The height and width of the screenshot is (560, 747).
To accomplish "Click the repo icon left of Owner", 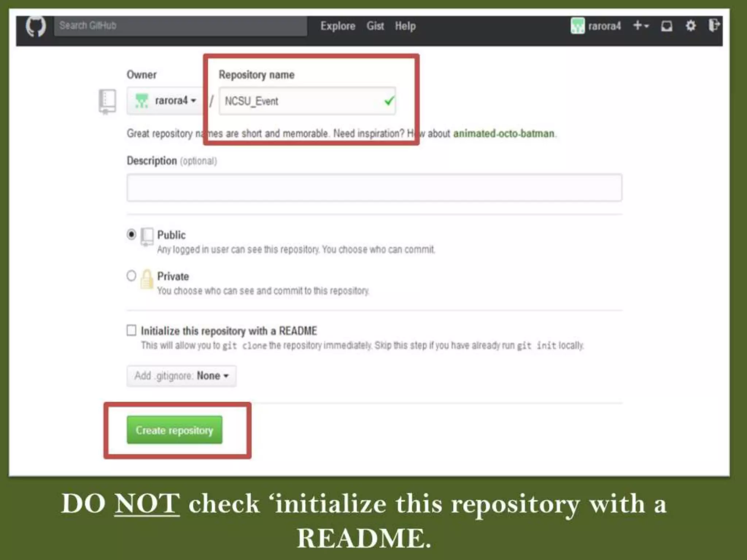I will [x=108, y=101].
